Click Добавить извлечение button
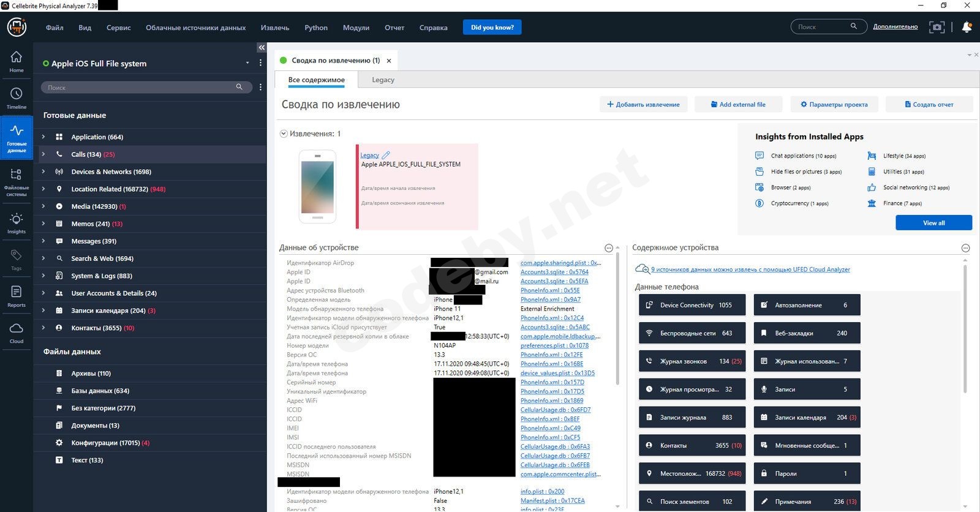 coord(643,104)
